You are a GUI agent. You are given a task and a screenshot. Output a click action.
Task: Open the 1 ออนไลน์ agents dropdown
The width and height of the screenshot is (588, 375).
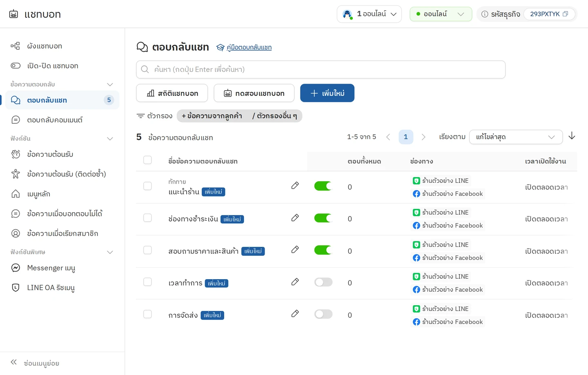369,14
